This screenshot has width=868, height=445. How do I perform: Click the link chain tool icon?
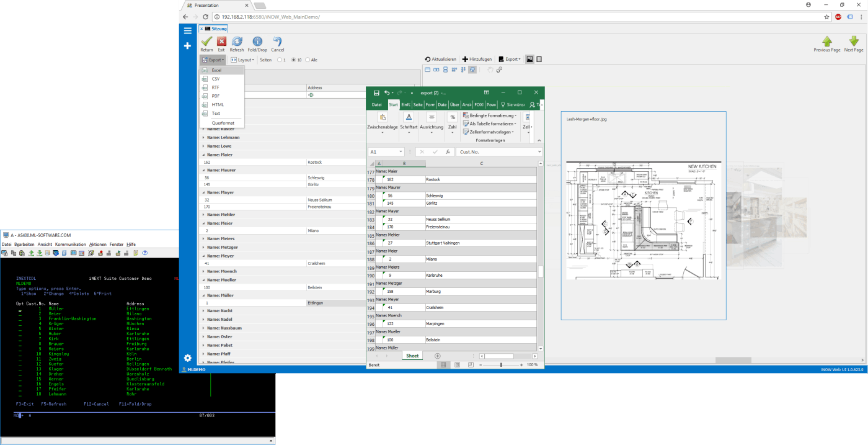499,70
